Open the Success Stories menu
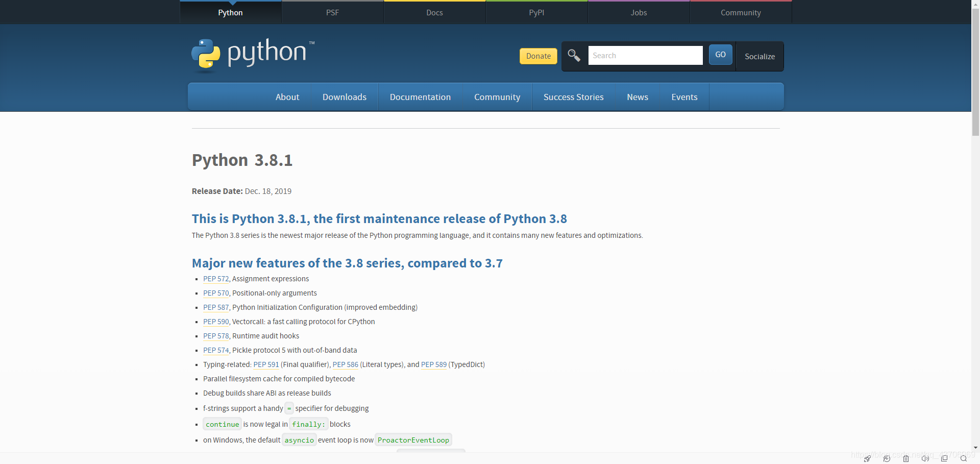The width and height of the screenshot is (980, 464). [x=574, y=97]
